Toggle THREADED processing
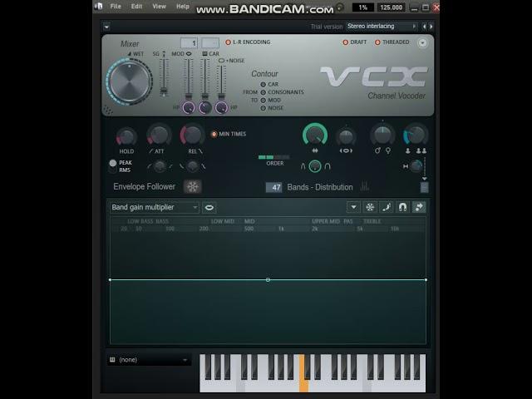Viewport: 532px width, 399px height. click(392, 42)
